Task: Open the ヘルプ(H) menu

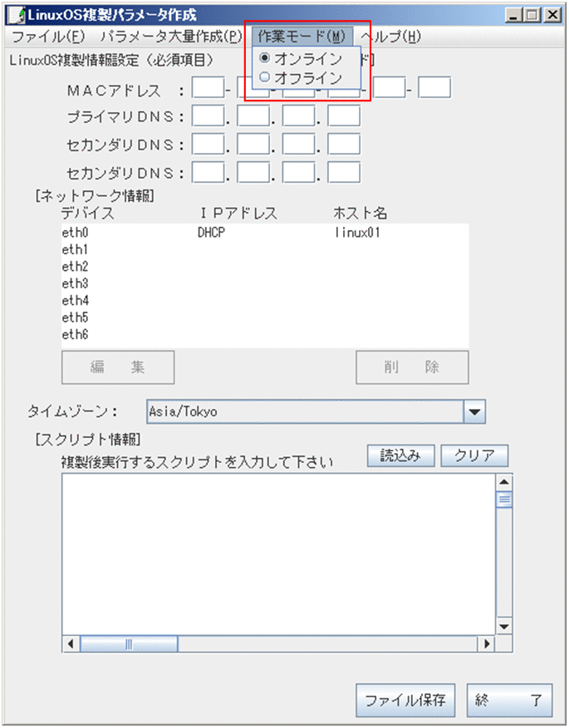Action: 390,37
